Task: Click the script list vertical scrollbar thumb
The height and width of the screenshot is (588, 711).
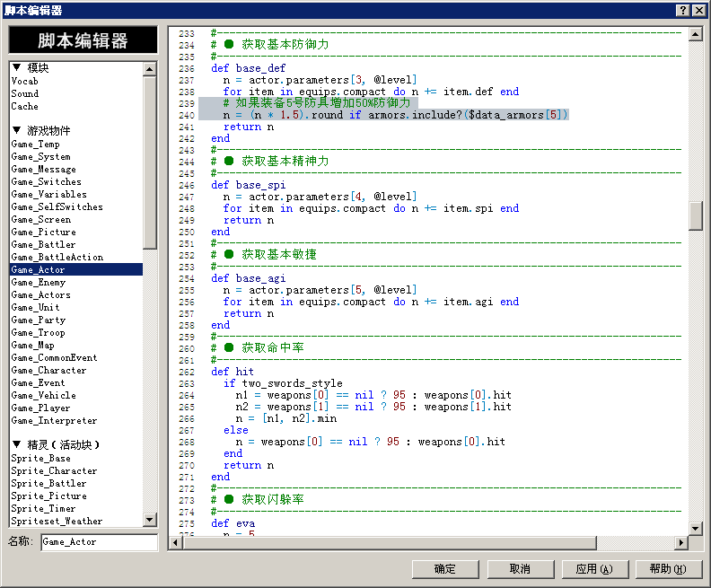Action: [x=149, y=162]
